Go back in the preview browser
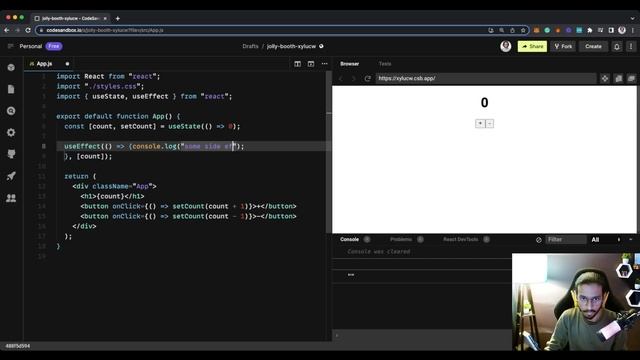The image size is (640, 360). (341, 78)
